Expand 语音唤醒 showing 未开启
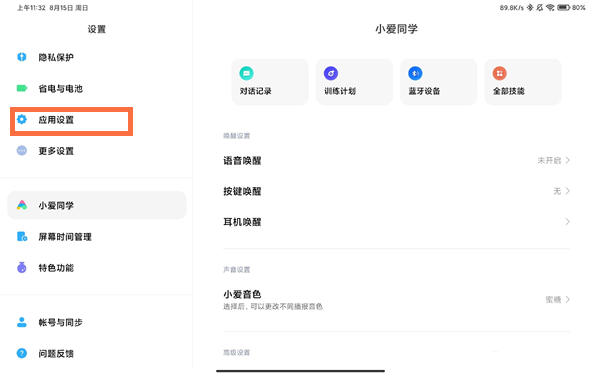Image resolution: width=600 pixels, height=375 pixels. coord(396,160)
